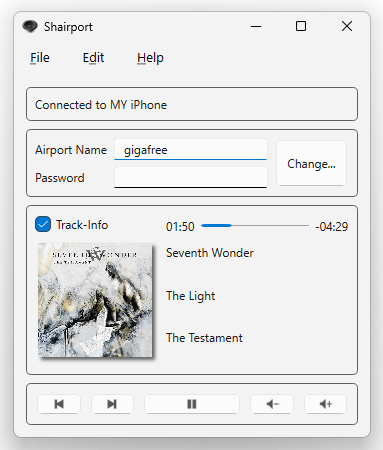Raise volume with the speaker plus button
The width and height of the screenshot is (383, 450).
pos(325,404)
